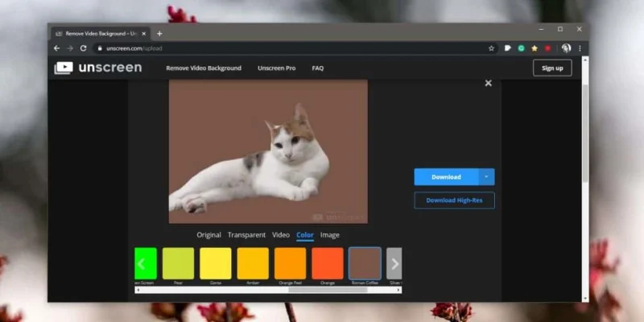Open the Grammarly extension icon
The height and width of the screenshot is (322, 644).
click(x=521, y=48)
